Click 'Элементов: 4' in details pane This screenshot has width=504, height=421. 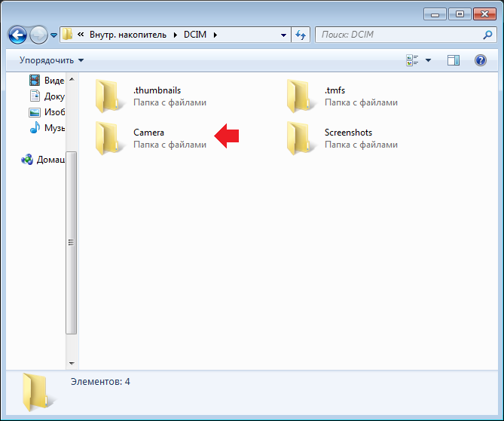coord(100,382)
